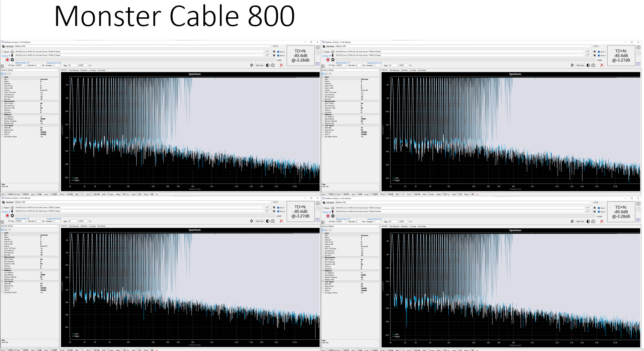Screen dimensions: 644x351
Task: Click Reset Axes button in bottom-right window
Action: (580, 221)
